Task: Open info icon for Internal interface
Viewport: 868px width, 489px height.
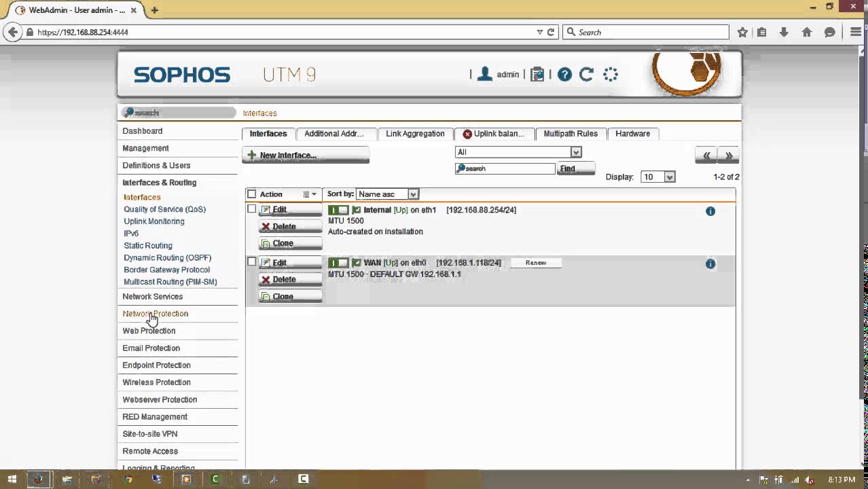Action: (710, 211)
